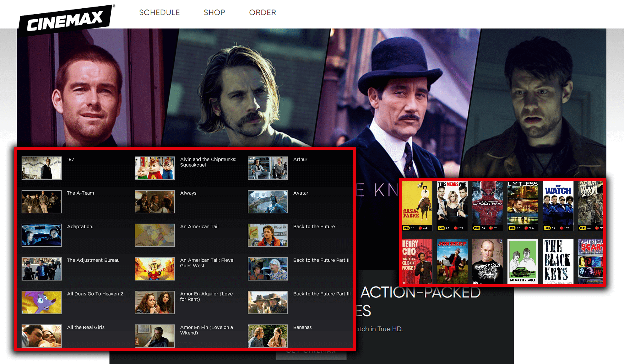Select Alvin and the Chipmunks Squeakquel thumbnail
Screen dimensions: 624x364
point(155,168)
